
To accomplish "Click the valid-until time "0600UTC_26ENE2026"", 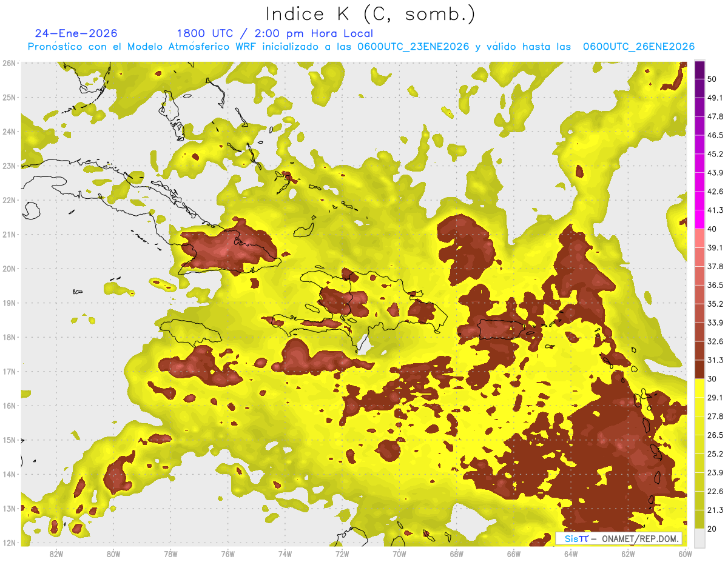I will pyautogui.click(x=639, y=47).
